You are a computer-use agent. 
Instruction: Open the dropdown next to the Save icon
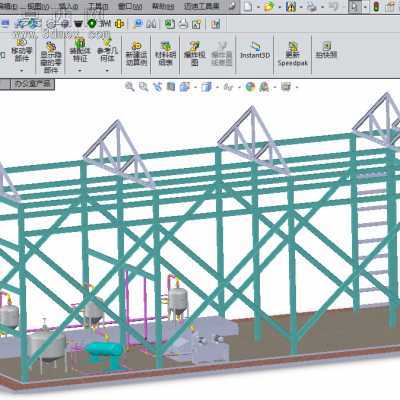[301, 7]
